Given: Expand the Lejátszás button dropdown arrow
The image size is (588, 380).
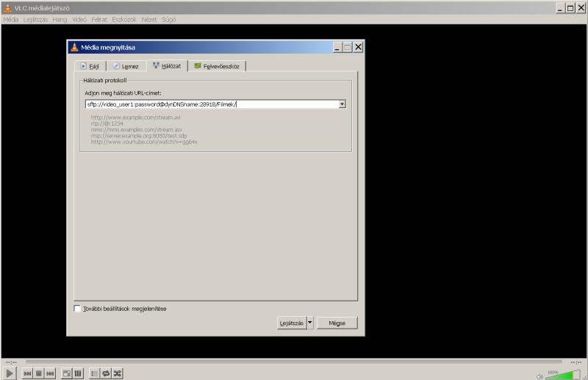Looking at the screenshot, I should click(310, 323).
